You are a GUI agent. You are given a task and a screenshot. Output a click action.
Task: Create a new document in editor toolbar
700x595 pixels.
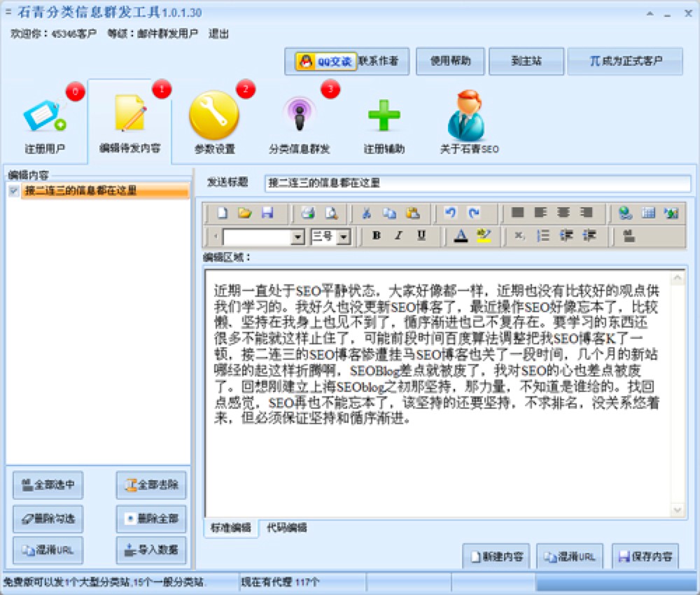pyautogui.click(x=223, y=213)
